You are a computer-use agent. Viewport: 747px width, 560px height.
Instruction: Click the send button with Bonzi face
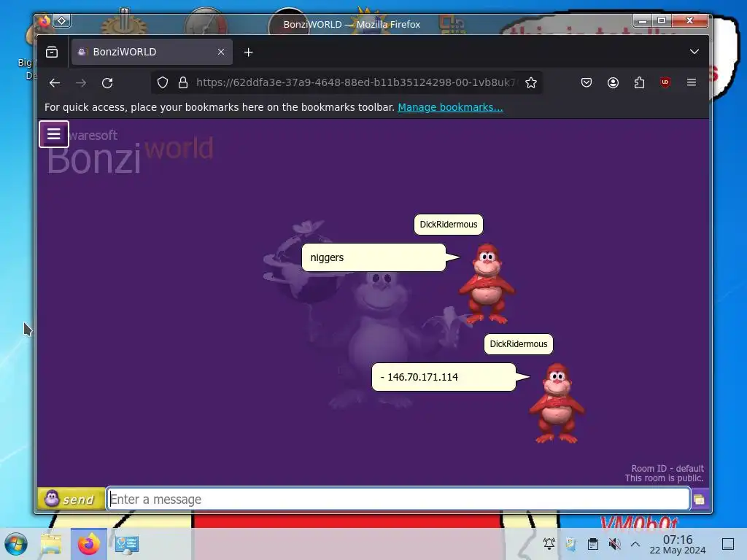pyautogui.click(x=71, y=499)
